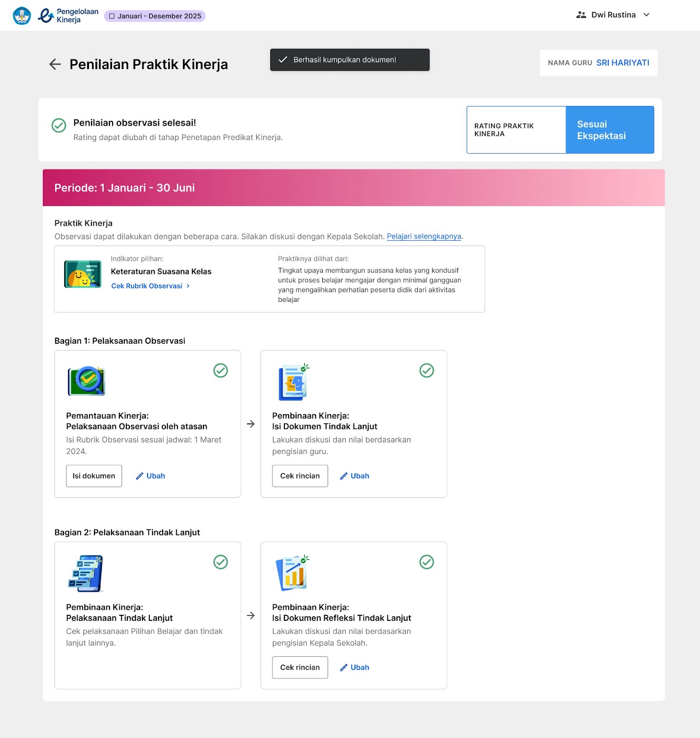The height and width of the screenshot is (738, 700).
Task: Click the Dwi Rustina user name
Action: pyautogui.click(x=613, y=15)
